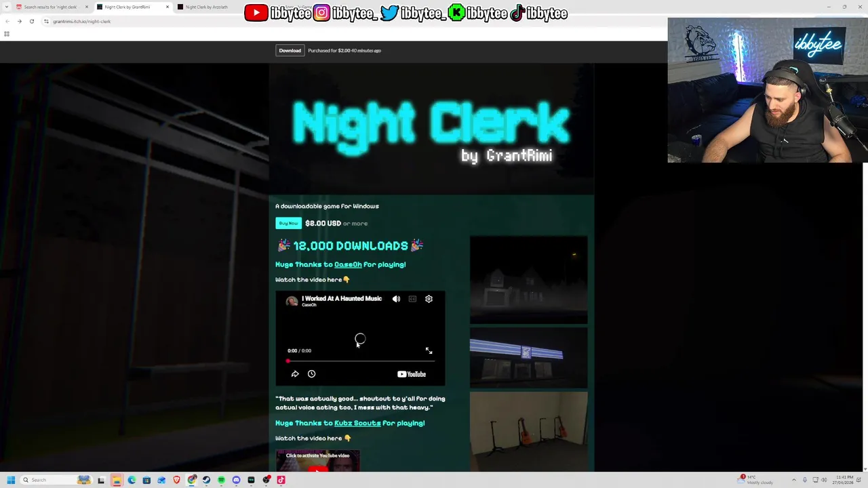Open the foggy house screenshot thumbnail
Image resolution: width=868 pixels, height=488 pixels.
click(529, 280)
